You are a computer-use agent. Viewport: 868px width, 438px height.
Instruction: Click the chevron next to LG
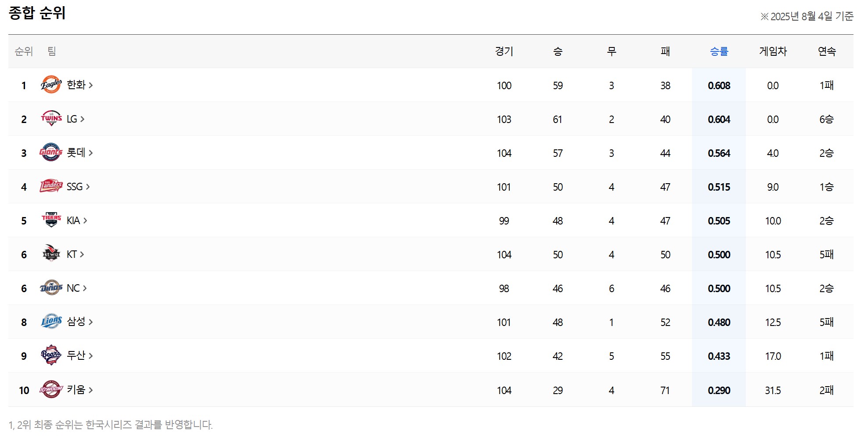[83, 119]
